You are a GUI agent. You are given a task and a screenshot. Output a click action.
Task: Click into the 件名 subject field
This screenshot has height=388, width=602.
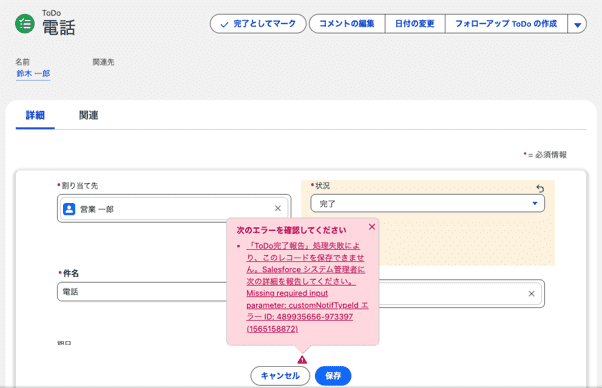tap(142, 292)
